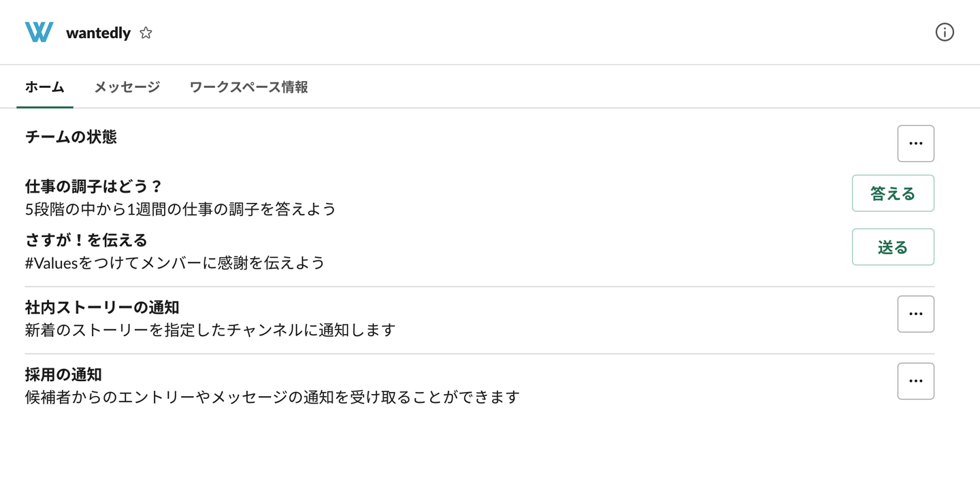Viewport: 980px width, 501px height.
Task: Click the 仕事の調子はどう？ title
Action: click(94, 187)
